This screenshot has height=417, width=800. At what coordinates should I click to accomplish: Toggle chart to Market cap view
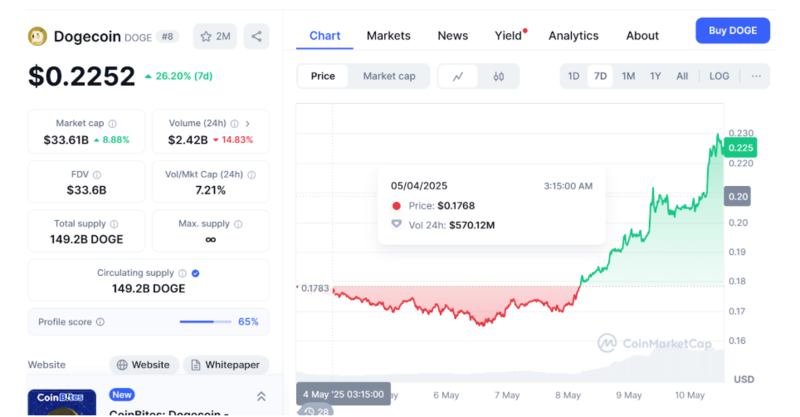[389, 76]
